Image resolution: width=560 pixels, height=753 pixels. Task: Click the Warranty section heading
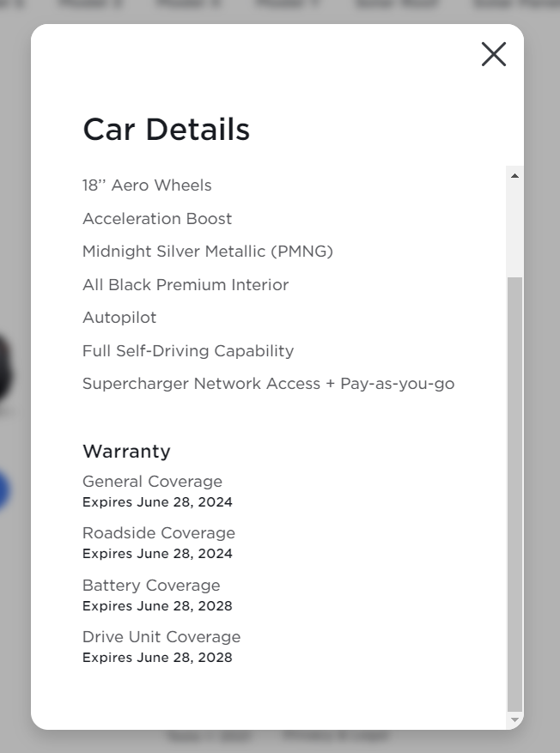tap(126, 452)
